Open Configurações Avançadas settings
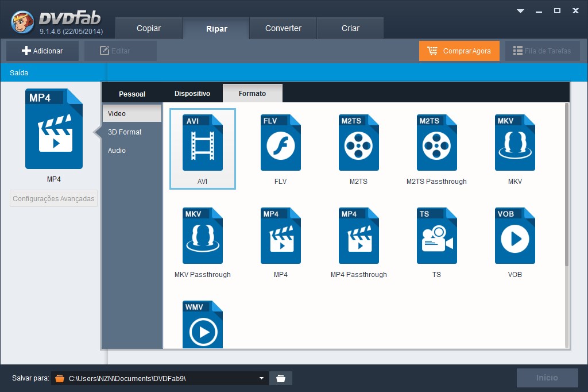This screenshot has height=392, width=588. coord(53,199)
